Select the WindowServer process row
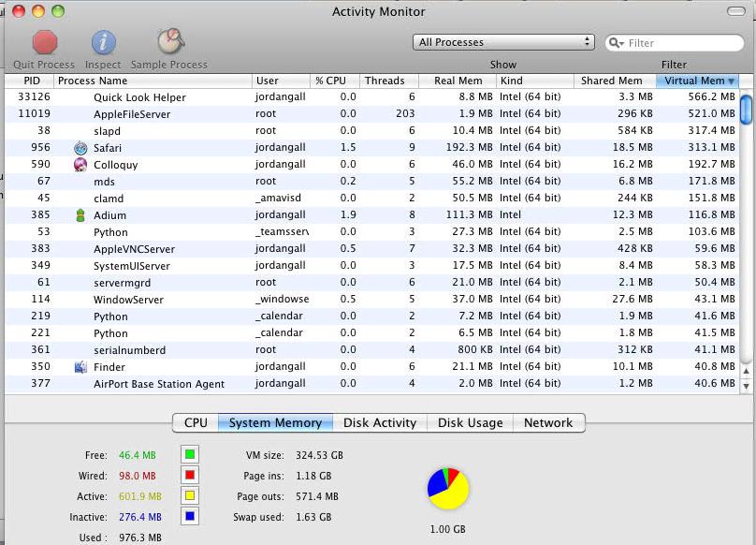Image resolution: width=756 pixels, height=545 pixels. click(371, 300)
